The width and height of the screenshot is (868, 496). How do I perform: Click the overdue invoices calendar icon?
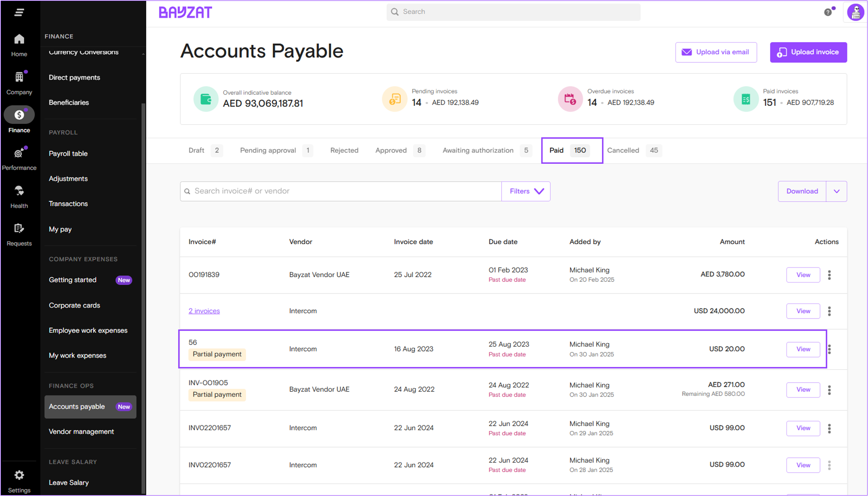[570, 99]
